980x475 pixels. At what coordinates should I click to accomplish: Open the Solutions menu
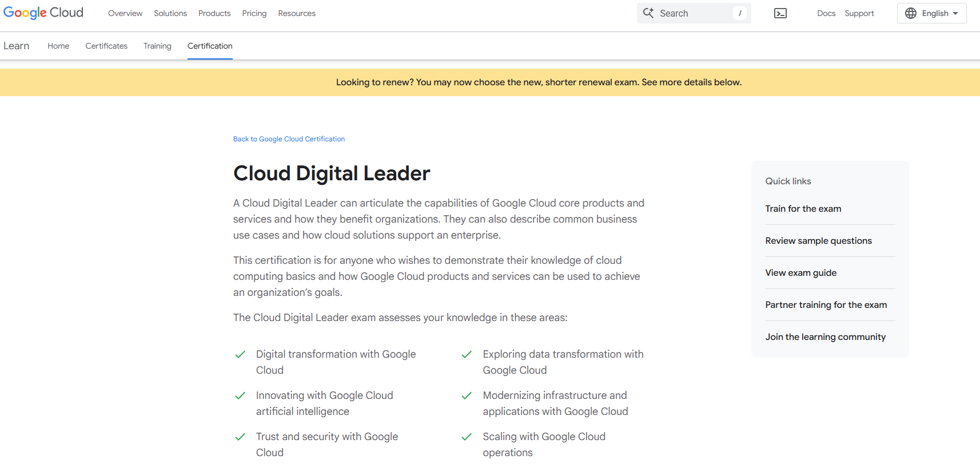(170, 13)
